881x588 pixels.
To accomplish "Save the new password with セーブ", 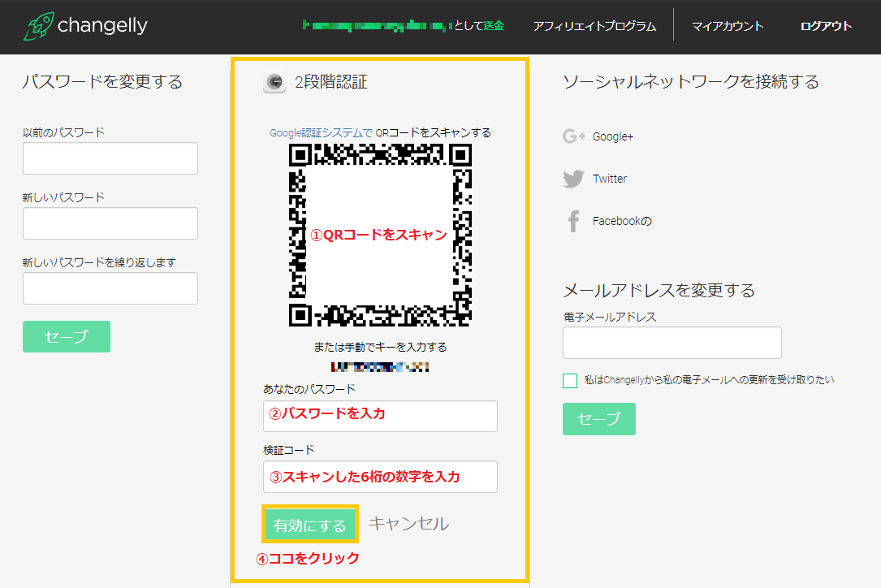I will pyautogui.click(x=67, y=337).
